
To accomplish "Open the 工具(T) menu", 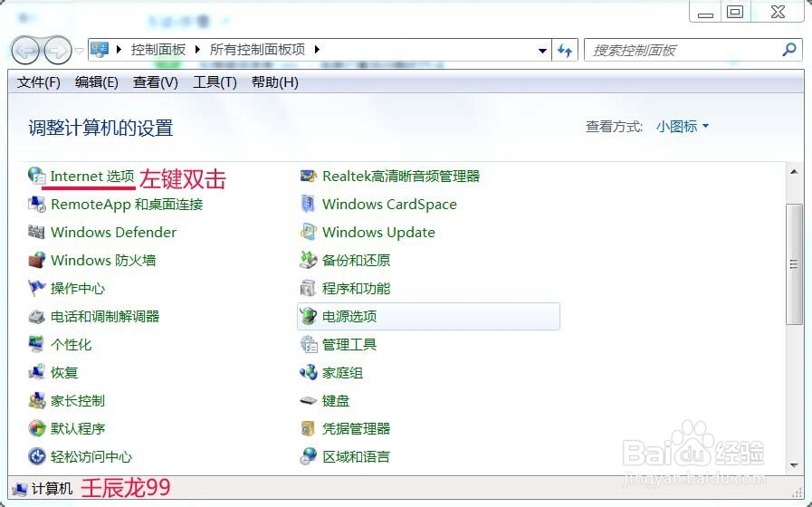I will [x=215, y=81].
